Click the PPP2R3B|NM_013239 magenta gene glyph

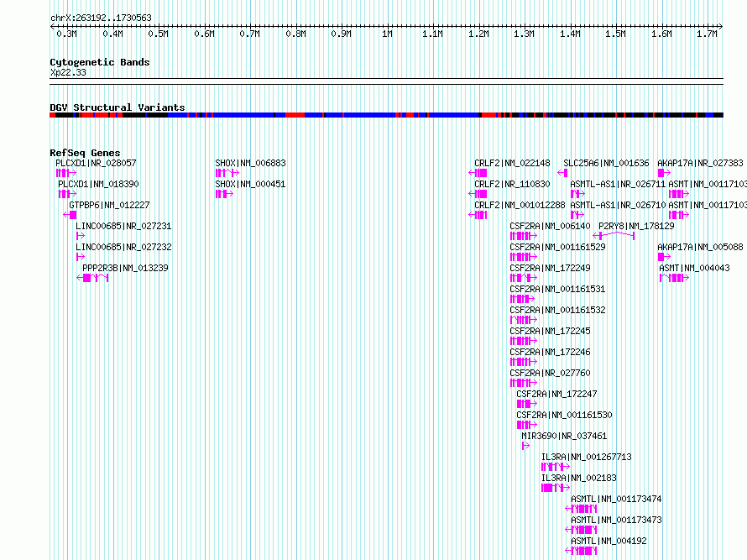tap(92, 278)
